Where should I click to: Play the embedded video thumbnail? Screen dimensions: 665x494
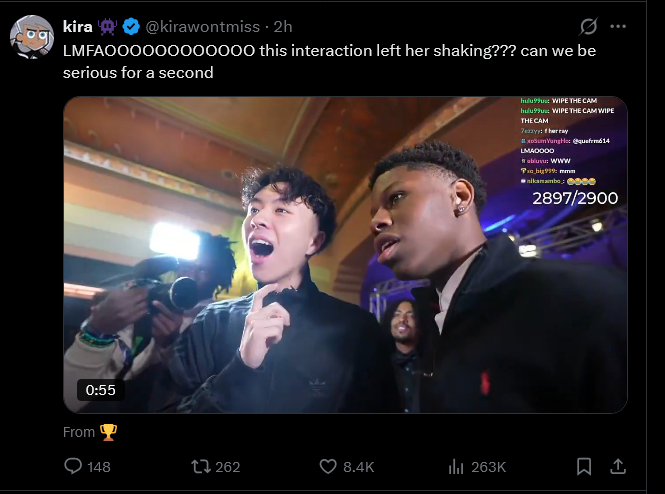345,255
